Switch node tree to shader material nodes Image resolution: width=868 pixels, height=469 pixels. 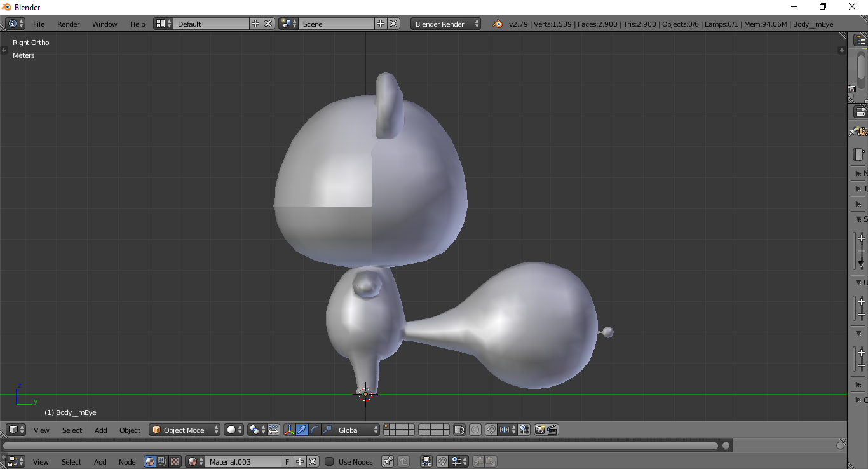click(x=150, y=461)
